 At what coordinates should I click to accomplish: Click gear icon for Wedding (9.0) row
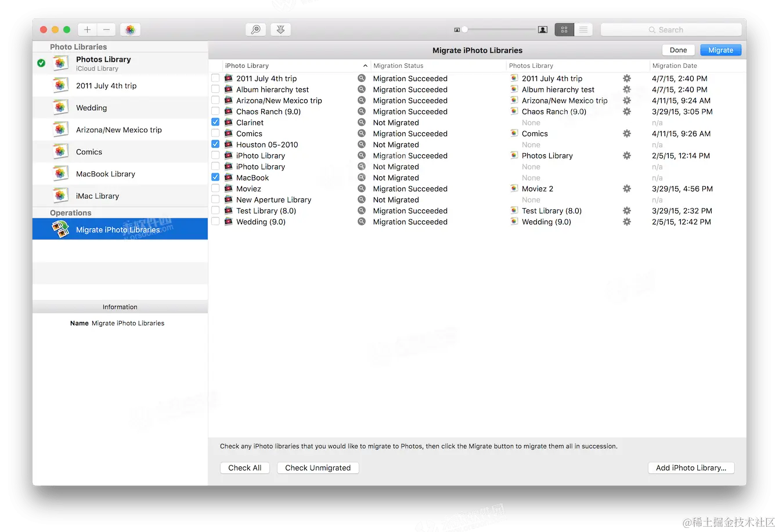(627, 222)
